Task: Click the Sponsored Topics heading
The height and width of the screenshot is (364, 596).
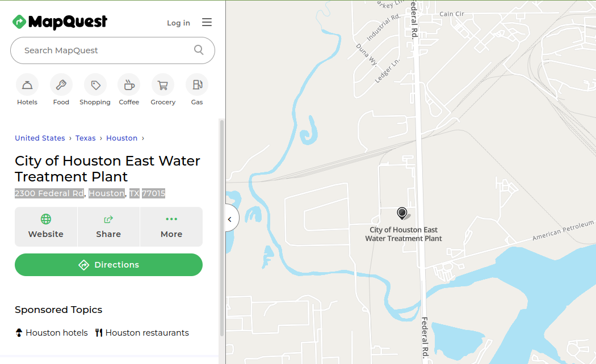Action: (x=58, y=310)
